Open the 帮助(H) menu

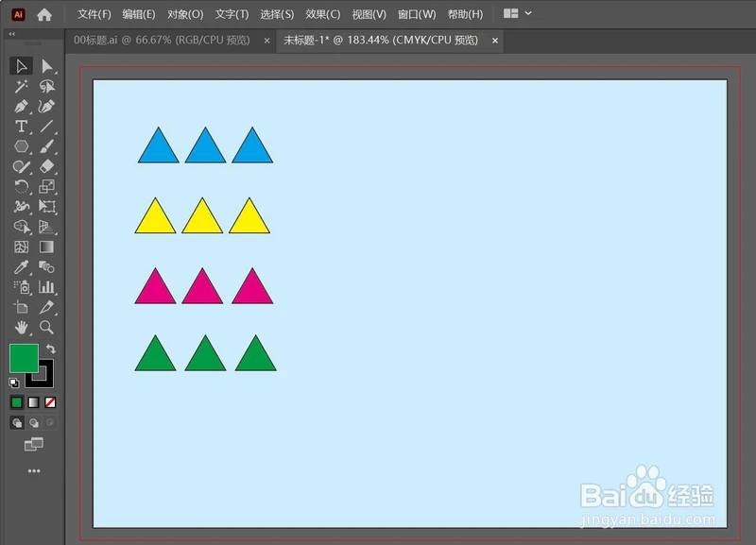[465, 14]
